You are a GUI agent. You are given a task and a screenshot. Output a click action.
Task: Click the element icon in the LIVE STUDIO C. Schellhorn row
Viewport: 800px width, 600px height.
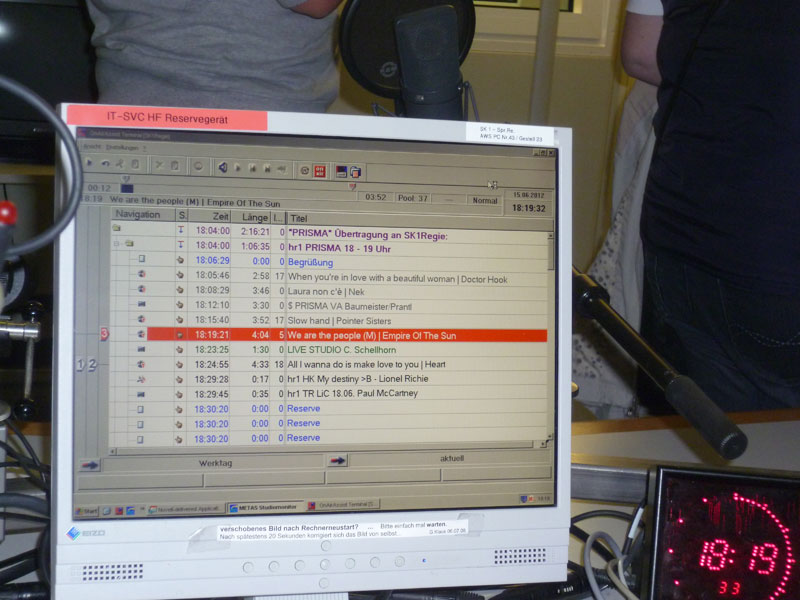[x=141, y=349]
